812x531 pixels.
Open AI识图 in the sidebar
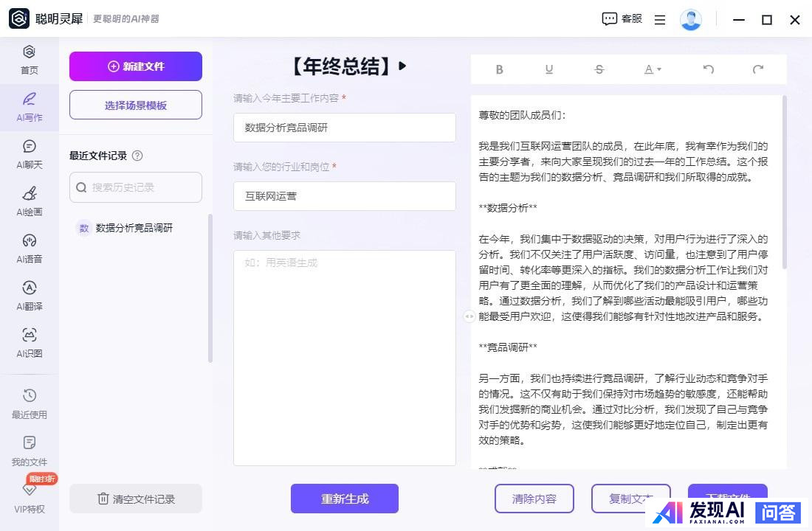[30, 343]
